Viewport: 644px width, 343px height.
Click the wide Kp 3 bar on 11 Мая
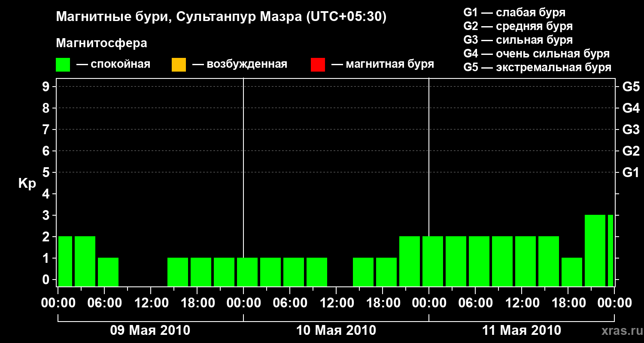pos(595,251)
